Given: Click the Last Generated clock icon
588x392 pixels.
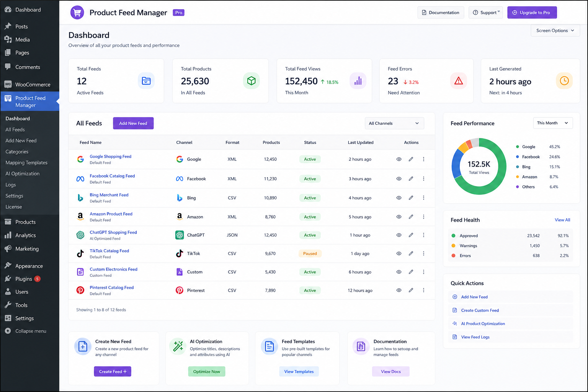Looking at the screenshot, I should tap(564, 81).
